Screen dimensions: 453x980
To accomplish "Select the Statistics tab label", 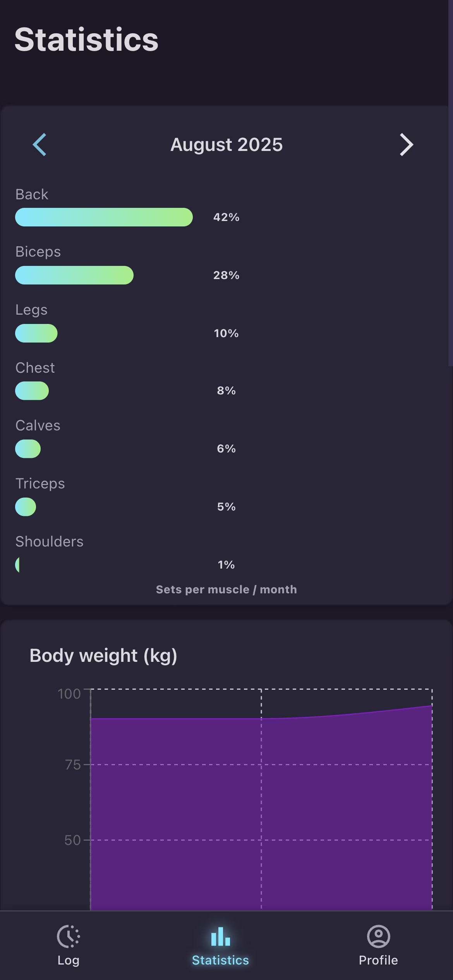I will pyautogui.click(x=220, y=960).
